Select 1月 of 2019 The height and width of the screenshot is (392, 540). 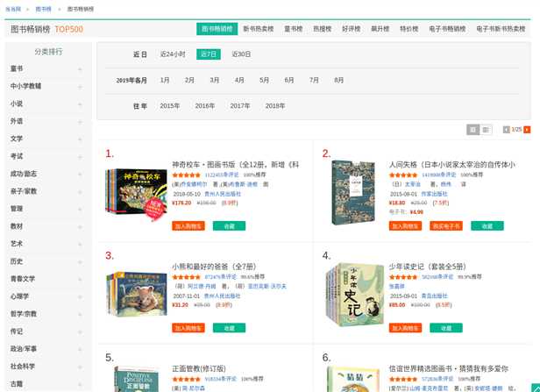point(165,81)
